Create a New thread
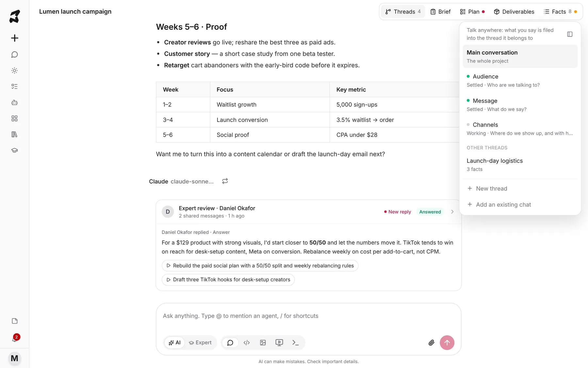This screenshot has width=588, height=368. pos(520,188)
